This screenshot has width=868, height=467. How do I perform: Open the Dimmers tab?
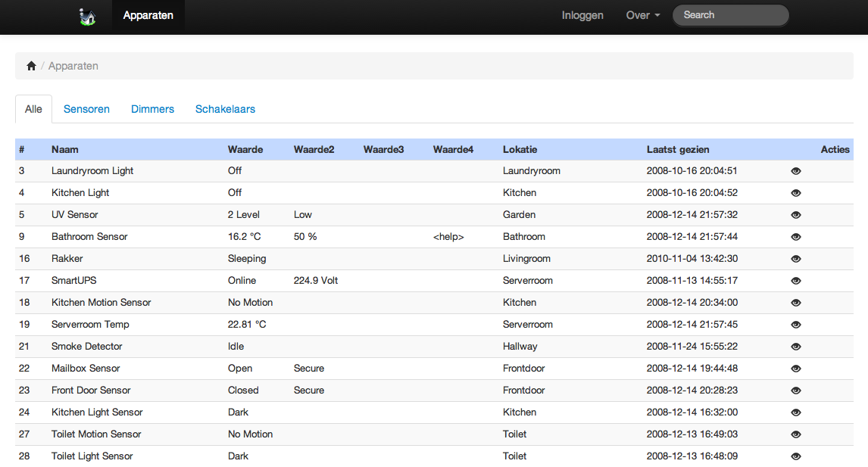point(152,109)
